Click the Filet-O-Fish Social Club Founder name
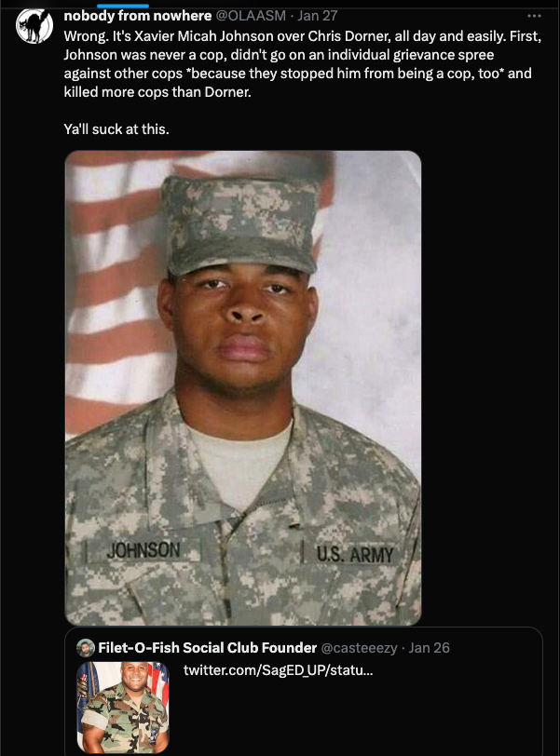Viewport: 560px width, 756px height. 208,647
